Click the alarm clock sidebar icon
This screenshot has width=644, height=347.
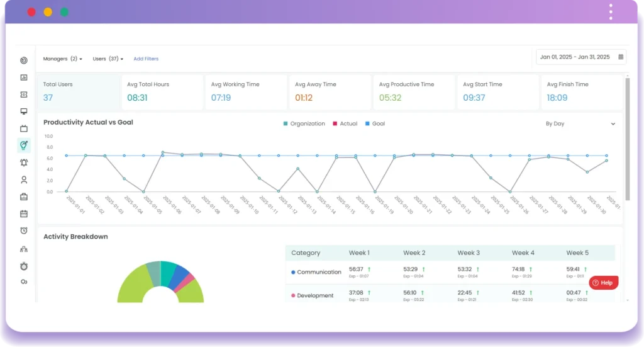tap(24, 230)
